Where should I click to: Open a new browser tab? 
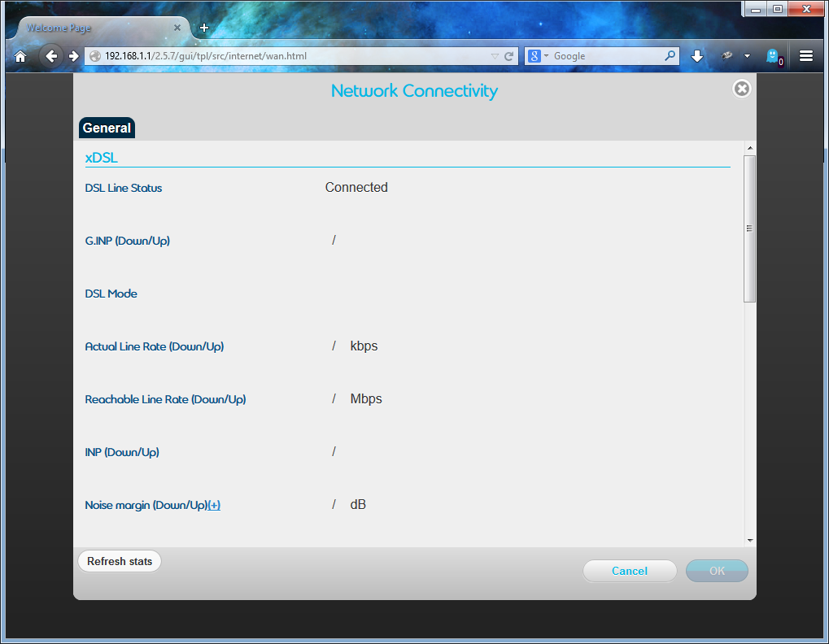[x=204, y=28]
